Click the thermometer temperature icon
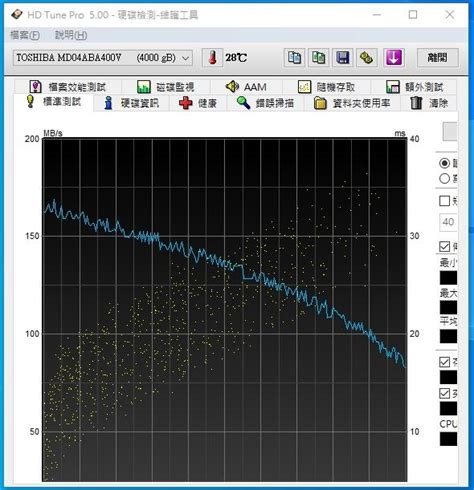The width and height of the screenshot is (474, 490). tap(212, 58)
